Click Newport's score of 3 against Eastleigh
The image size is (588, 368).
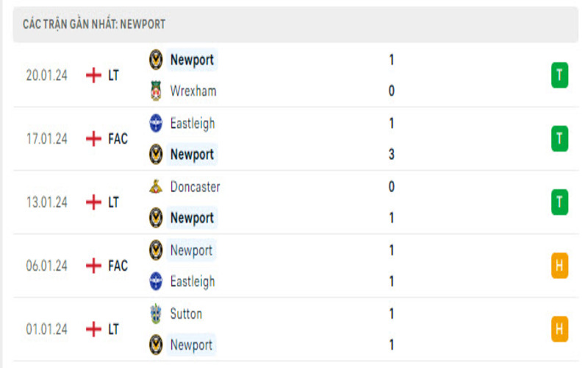coord(392,155)
